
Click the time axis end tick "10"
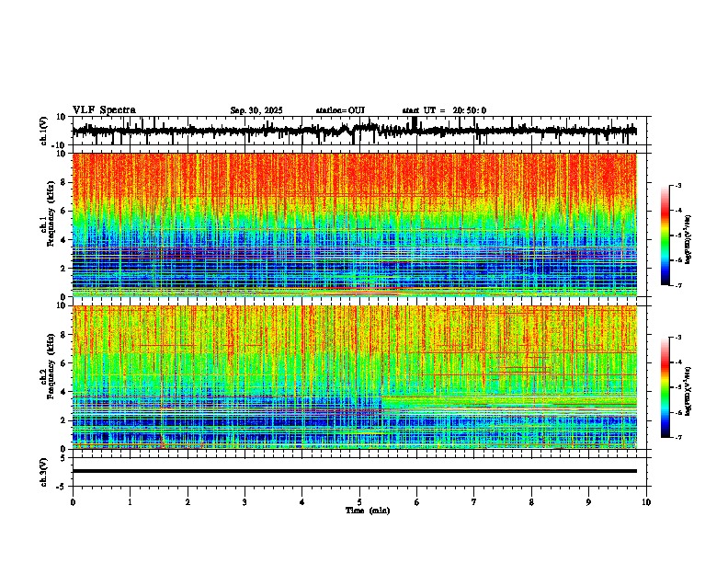coord(646,502)
